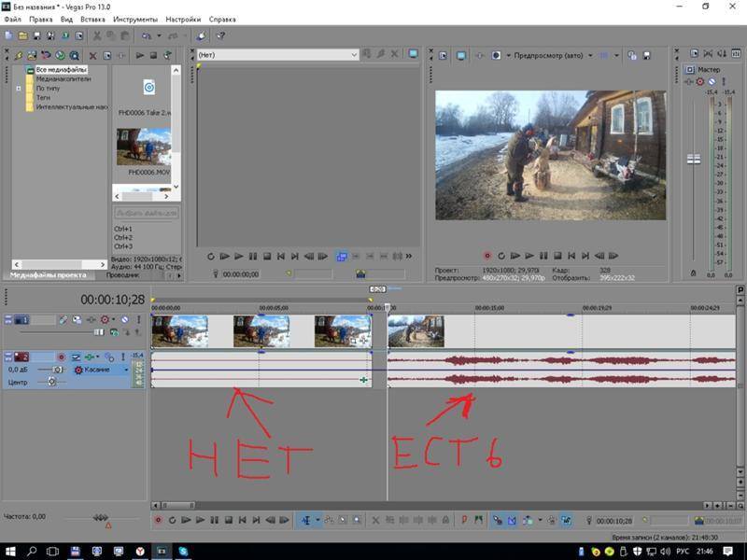Open Track FX on audio track 2

coord(90,357)
